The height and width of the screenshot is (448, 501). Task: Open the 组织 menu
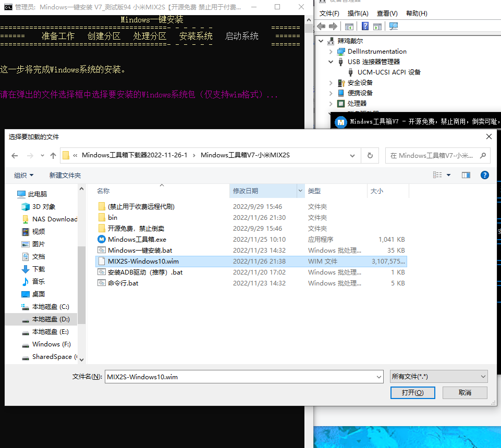click(23, 176)
